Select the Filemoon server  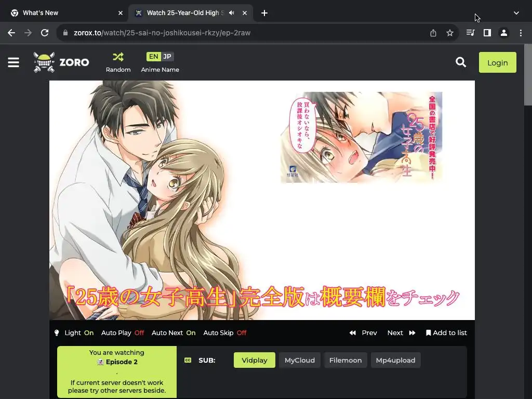[x=345, y=360]
